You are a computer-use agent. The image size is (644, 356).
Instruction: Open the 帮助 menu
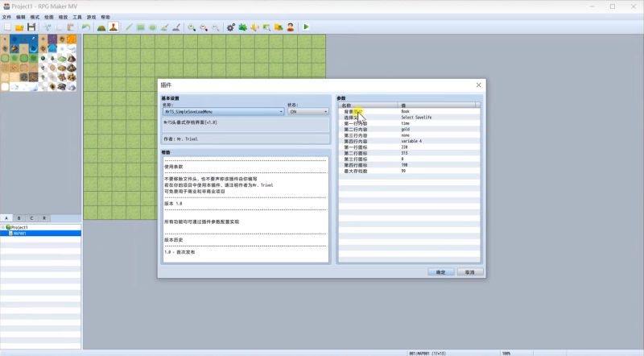[x=105, y=17]
